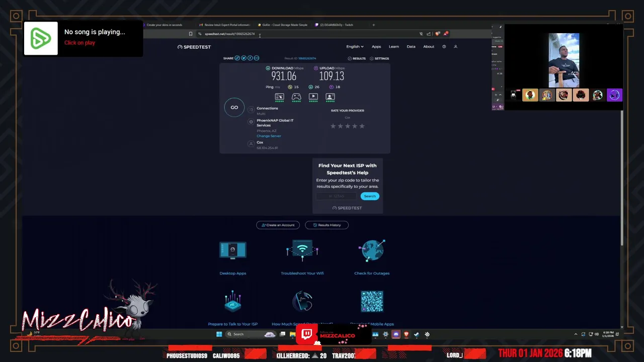644x362 pixels.
Task: Open the Learn menu item
Action: coord(393,47)
